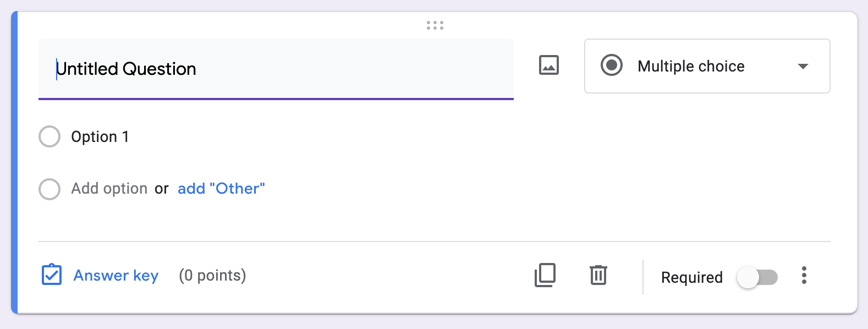868x329 pixels.
Task: Duplicate this question
Action: click(545, 276)
